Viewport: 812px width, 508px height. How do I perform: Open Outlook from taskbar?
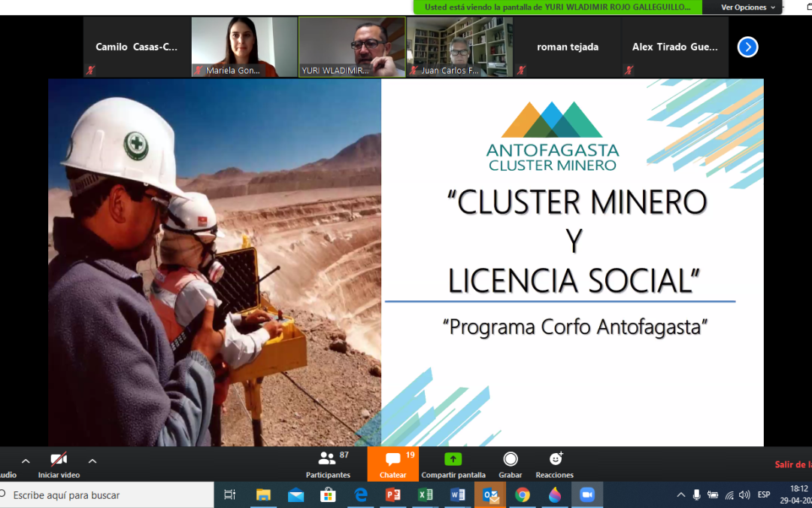pyautogui.click(x=490, y=495)
